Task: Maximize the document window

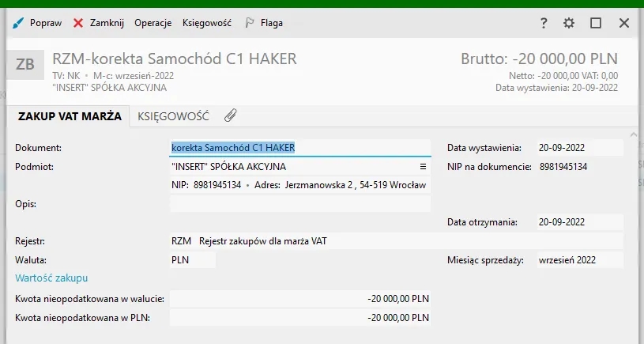Action: click(596, 23)
